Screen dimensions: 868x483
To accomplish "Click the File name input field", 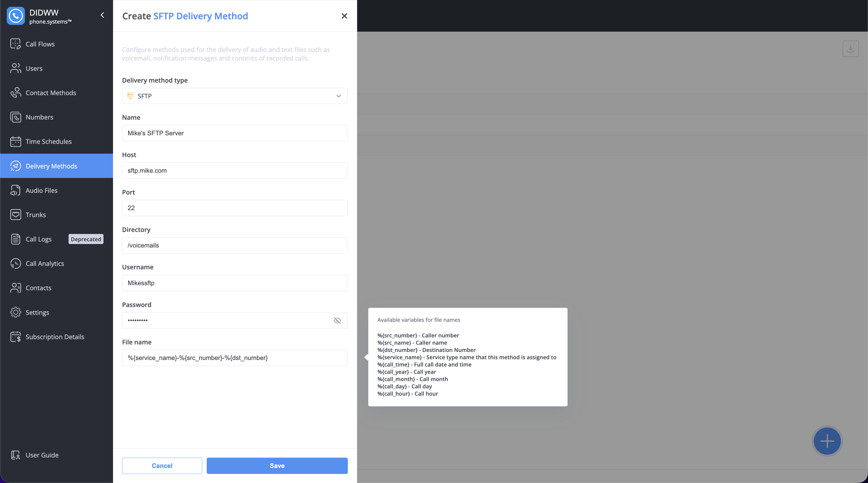I will point(235,358).
